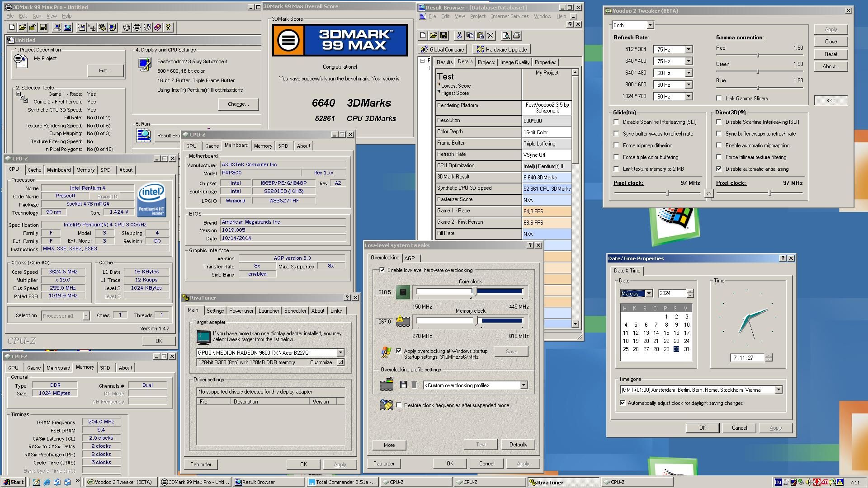Click purple help book icon in 3DMark toolbar
Screen dimensions: 868x488
tap(158, 27)
